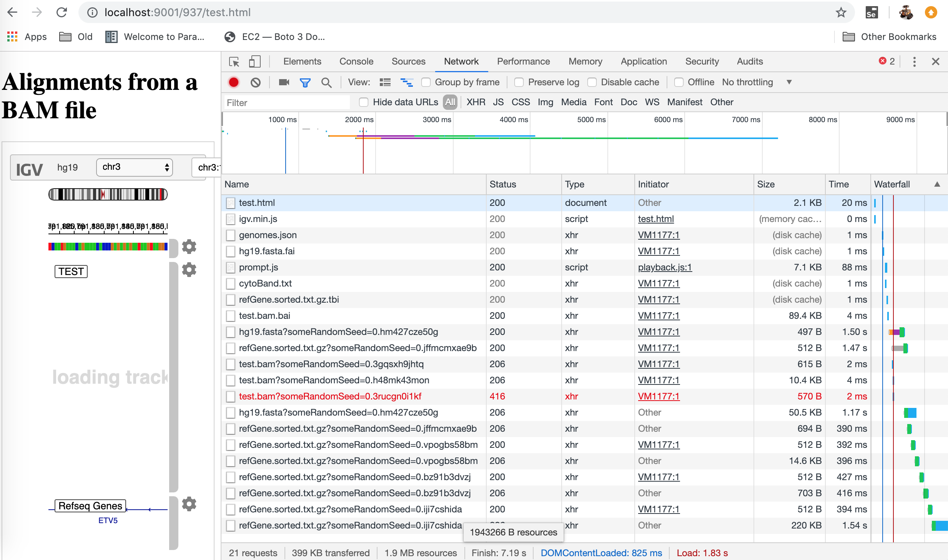Enable Disable cache
948x560 pixels.
pyautogui.click(x=592, y=82)
